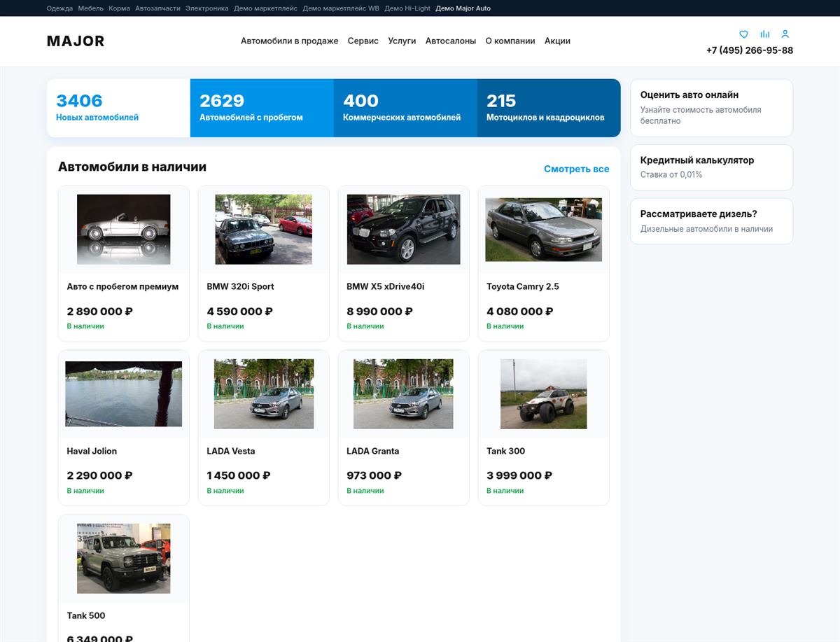
Task: Open Tank 300 photo
Action: 544,394
